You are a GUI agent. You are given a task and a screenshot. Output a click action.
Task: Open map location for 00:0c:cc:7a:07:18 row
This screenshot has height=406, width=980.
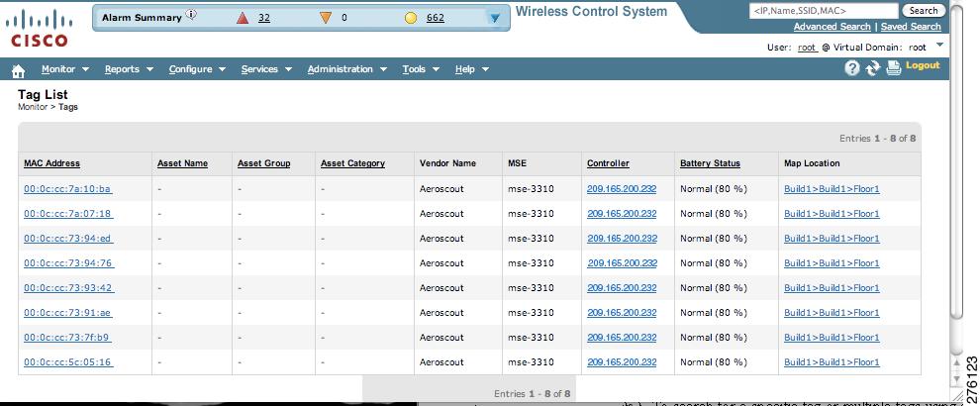tap(832, 213)
